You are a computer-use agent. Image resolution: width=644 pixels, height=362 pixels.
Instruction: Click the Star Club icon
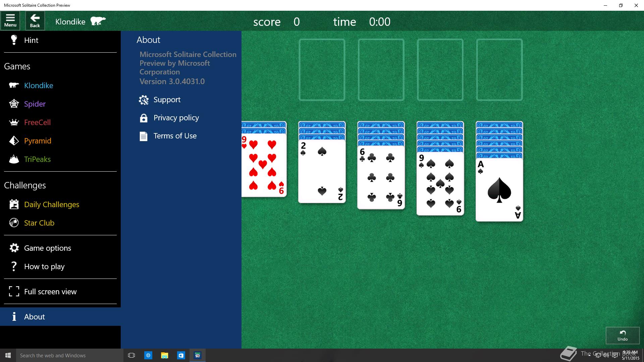pyautogui.click(x=14, y=223)
